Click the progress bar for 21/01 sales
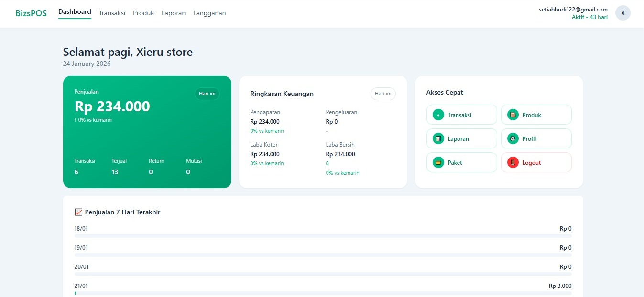The width and height of the screenshot is (644, 297). (x=323, y=293)
